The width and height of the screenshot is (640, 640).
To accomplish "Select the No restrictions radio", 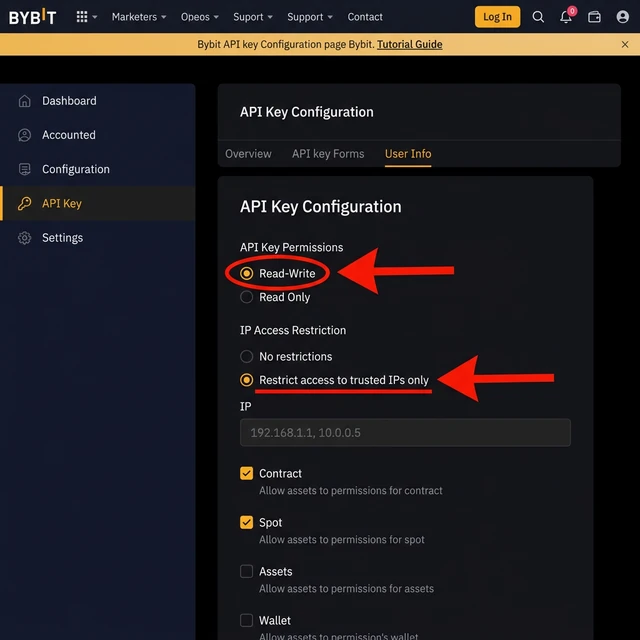I will point(247,356).
